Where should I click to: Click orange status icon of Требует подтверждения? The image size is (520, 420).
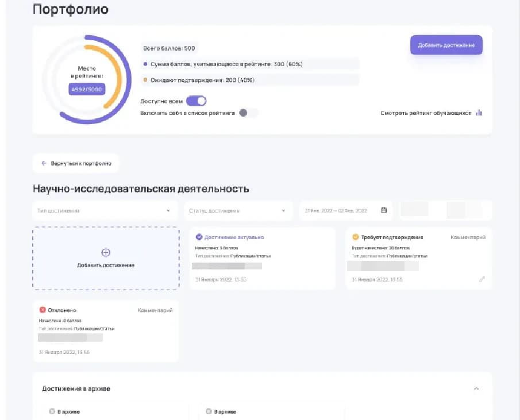[355, 237]
